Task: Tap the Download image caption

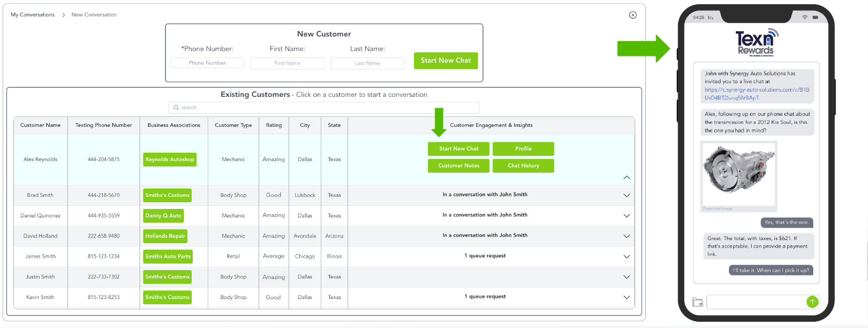Action: tap(717, 208)
